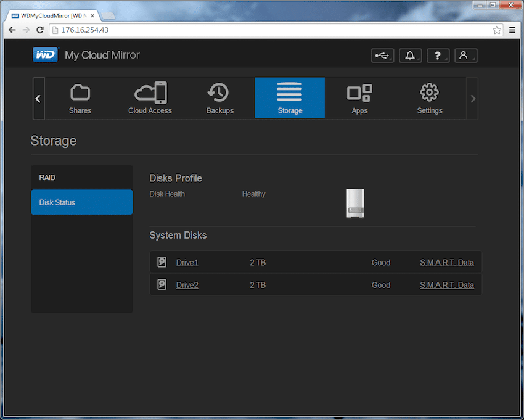Open the USB devices icon in header
The height and width of the screenshot is (420, 524).
click(x=383, y=56)
